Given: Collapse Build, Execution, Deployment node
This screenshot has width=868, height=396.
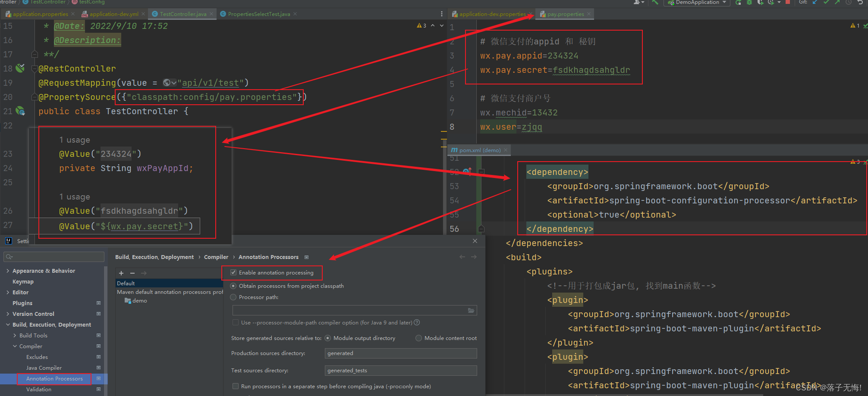Looking at the screenshot, I should point(8,324).
